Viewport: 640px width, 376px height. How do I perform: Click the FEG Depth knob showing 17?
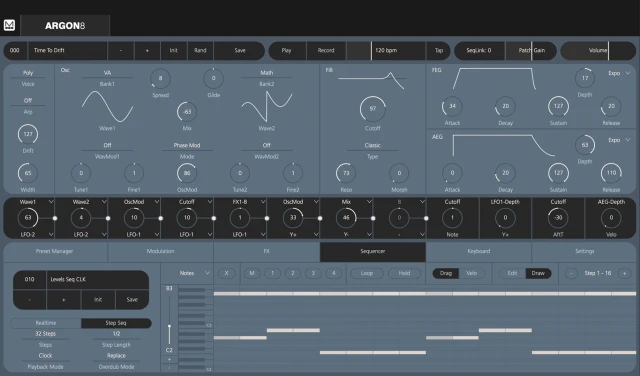point(585,78)
